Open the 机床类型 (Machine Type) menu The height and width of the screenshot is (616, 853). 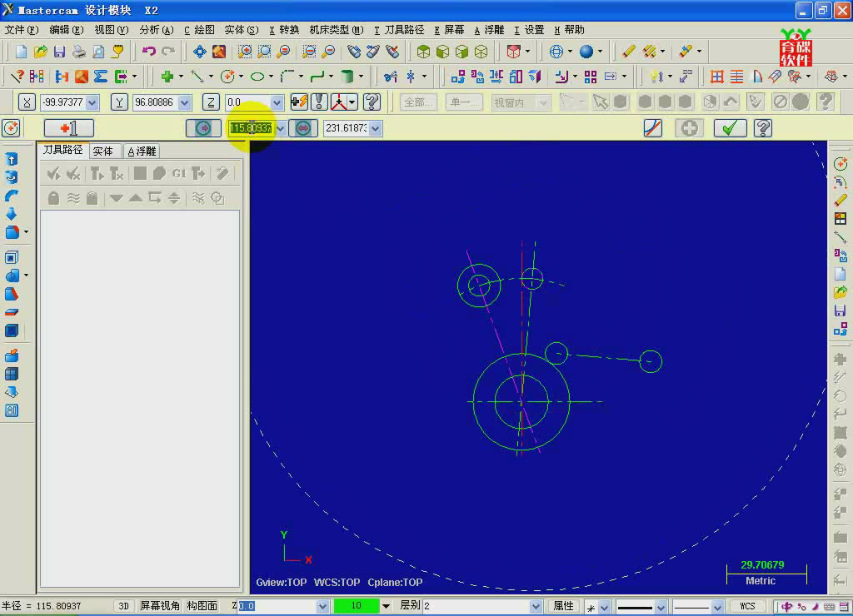(337, 30)
